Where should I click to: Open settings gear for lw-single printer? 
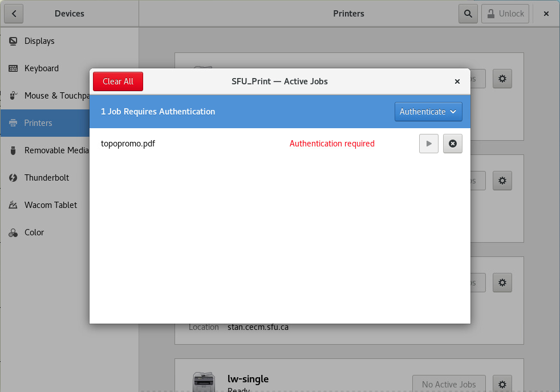point(502,384)
